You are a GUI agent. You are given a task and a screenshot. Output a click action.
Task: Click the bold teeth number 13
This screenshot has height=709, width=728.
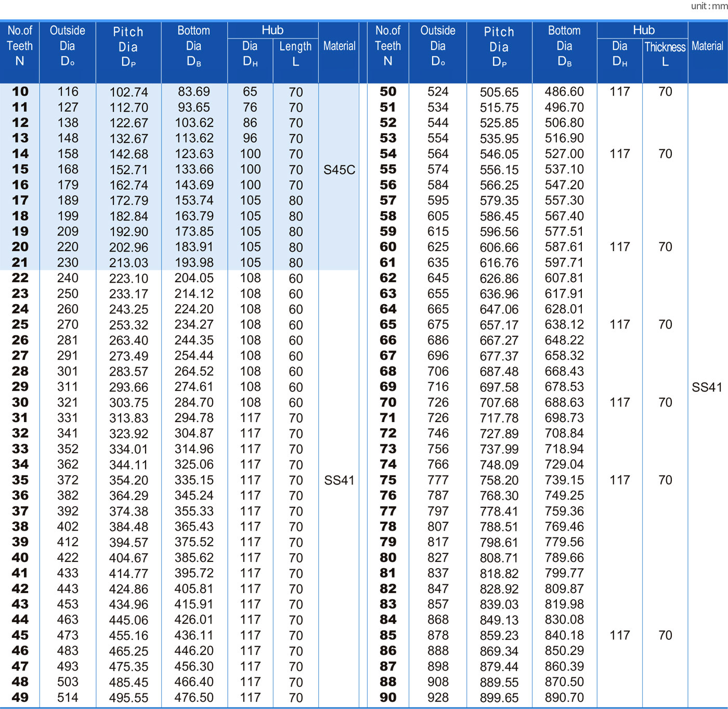tap(20, 138)
